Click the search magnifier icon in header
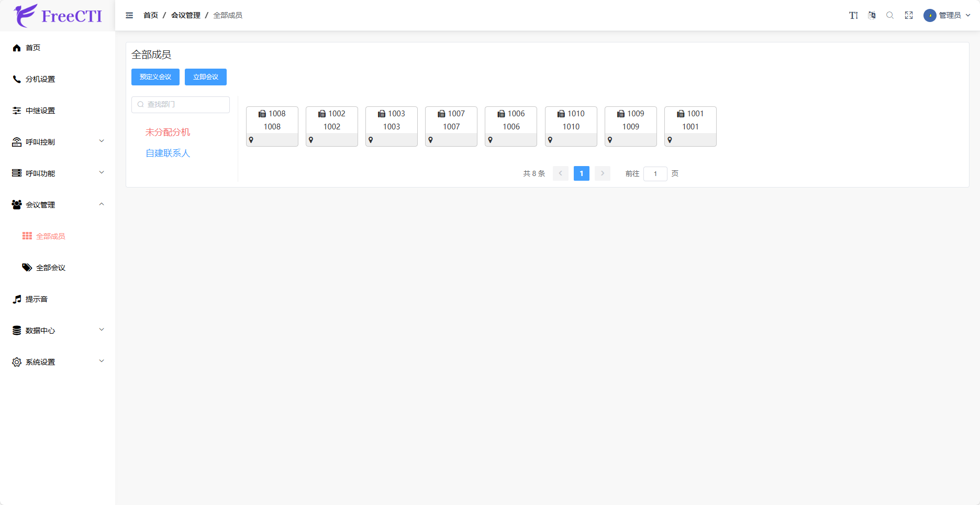980x505 pixels. 890,16
